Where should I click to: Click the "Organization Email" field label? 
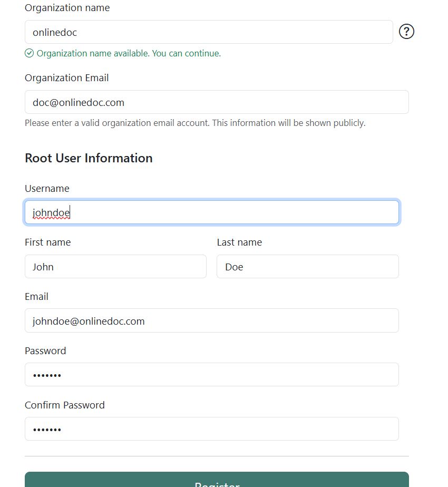tap(66, 78)
